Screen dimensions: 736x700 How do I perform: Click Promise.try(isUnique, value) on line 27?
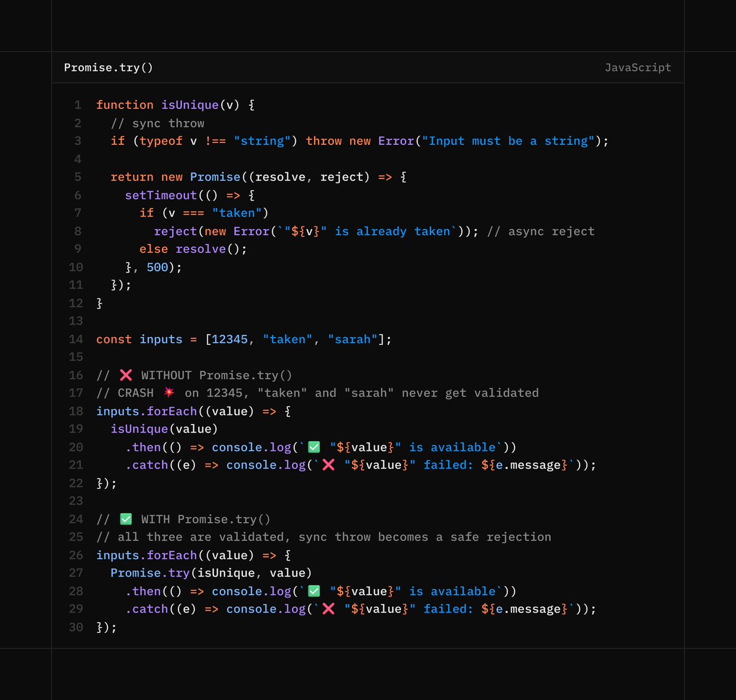tap(212, 573)
